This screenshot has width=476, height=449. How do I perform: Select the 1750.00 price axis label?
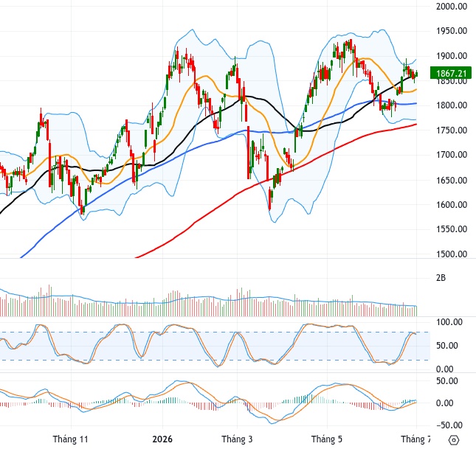coord(452,130)
